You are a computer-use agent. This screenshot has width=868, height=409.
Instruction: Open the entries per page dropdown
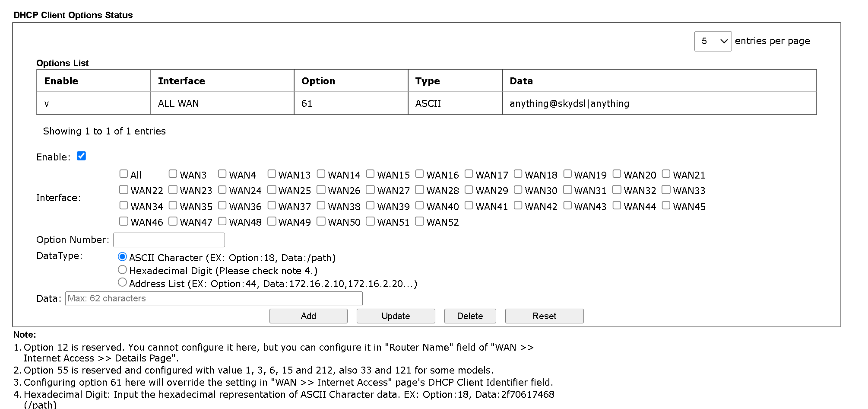click(712, 41)
